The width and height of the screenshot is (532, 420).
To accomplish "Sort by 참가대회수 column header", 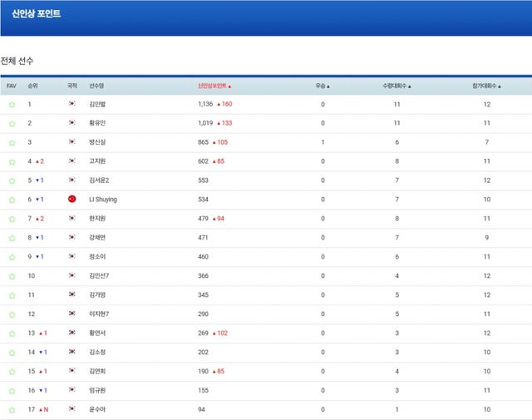I will tap(486, 86).
